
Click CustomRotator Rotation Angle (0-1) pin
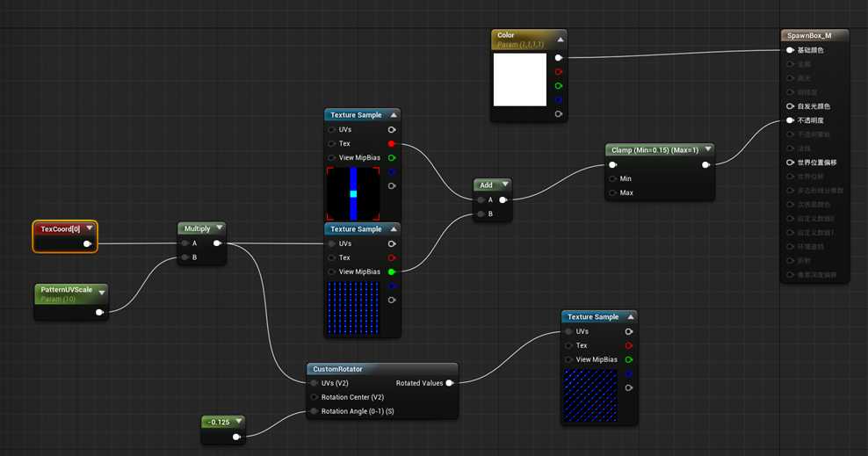point(315,411)
